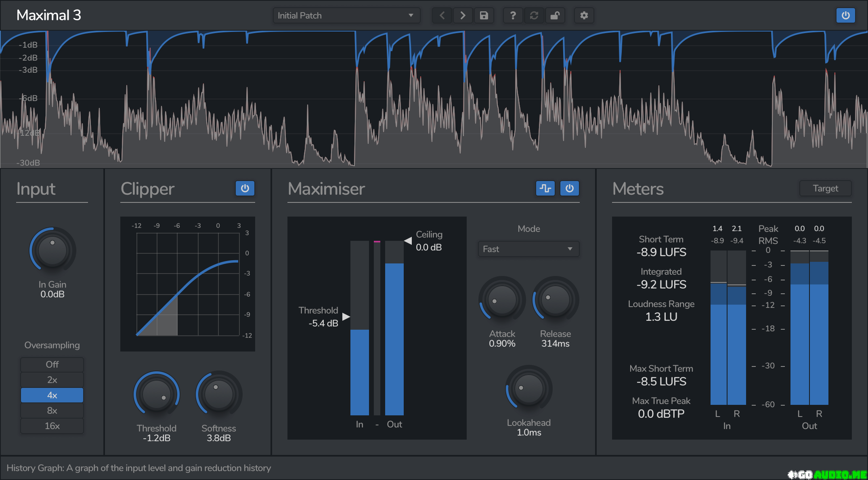Click the Lookahead knob
Image resolution: width=868 pixels, height=480 pixels.
pos(529,389)
